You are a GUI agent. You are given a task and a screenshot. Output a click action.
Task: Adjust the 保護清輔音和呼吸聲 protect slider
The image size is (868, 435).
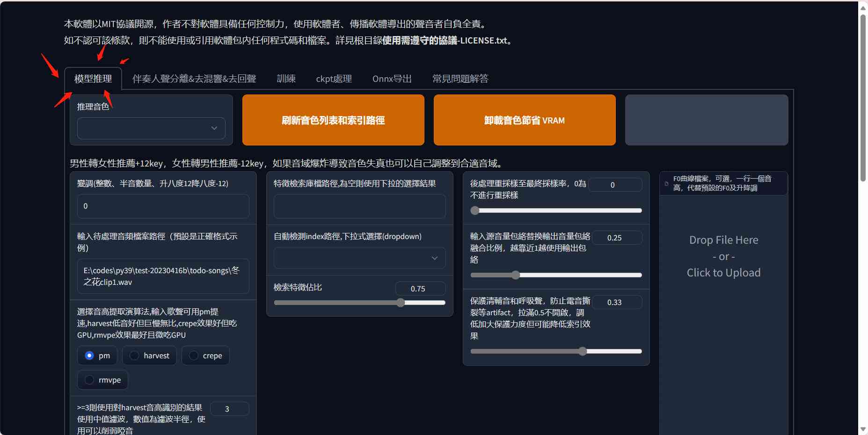[556, 351]
